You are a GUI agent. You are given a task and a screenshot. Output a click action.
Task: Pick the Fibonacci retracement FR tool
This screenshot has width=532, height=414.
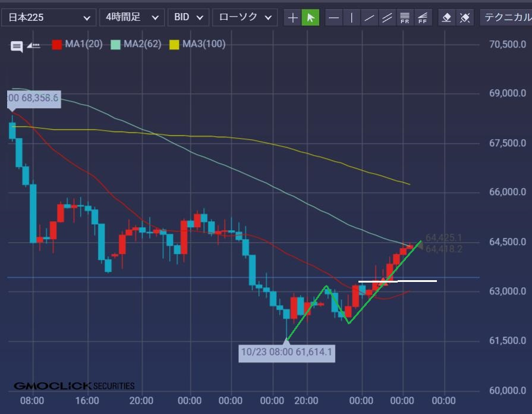coord(404,17)
